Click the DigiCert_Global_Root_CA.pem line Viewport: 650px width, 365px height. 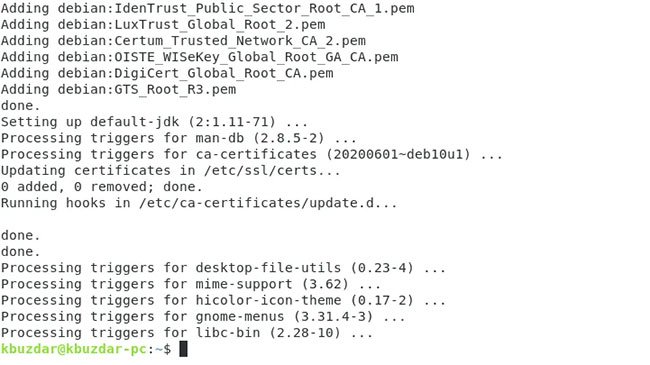click(x=167, y=73)
